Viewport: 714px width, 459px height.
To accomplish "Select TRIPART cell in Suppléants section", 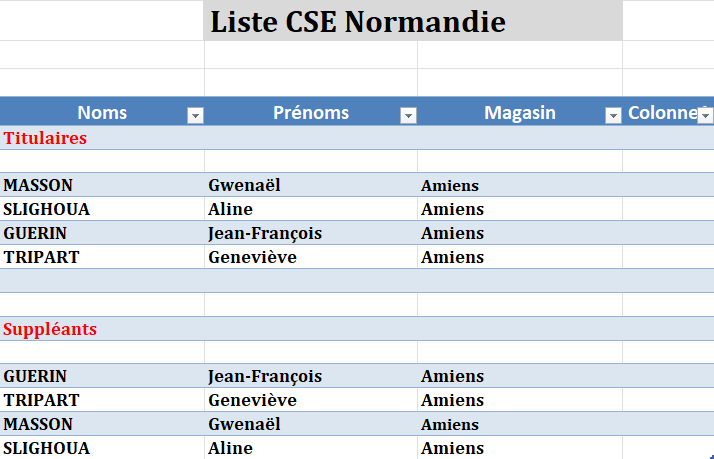I will point(41,400).
